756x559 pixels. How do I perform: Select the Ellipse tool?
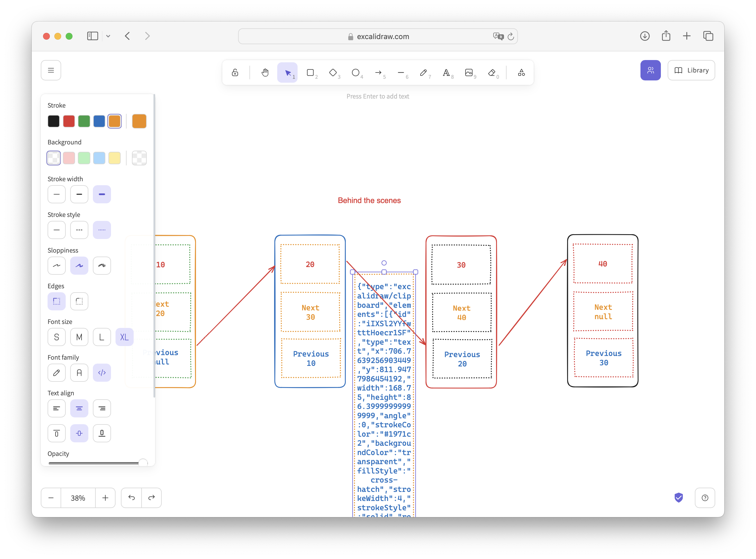[x=356, y=72]
